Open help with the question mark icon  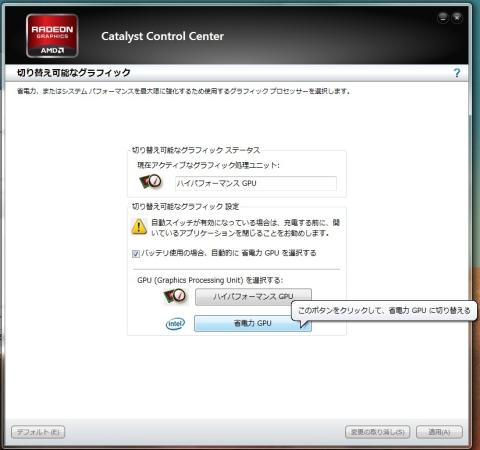tap(457, 73)
